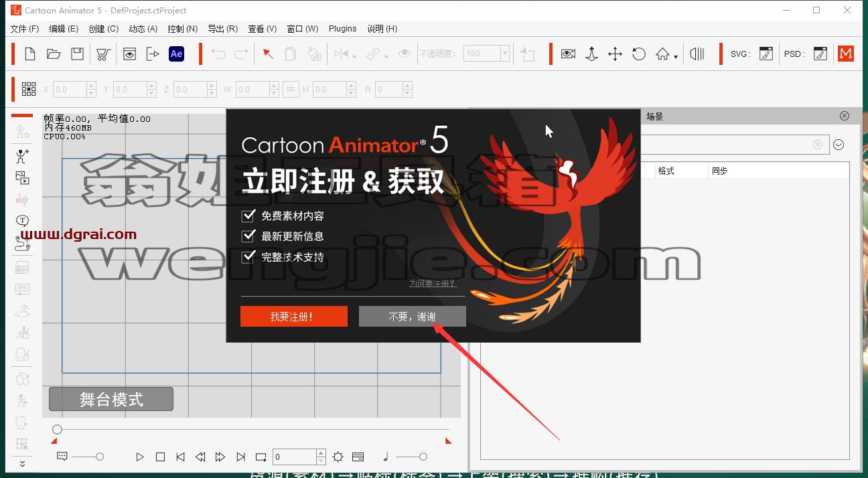The width and height of the screenshot is (868, 478).
Task: Click the current frame number field
Action: click(x=294, y=457)
